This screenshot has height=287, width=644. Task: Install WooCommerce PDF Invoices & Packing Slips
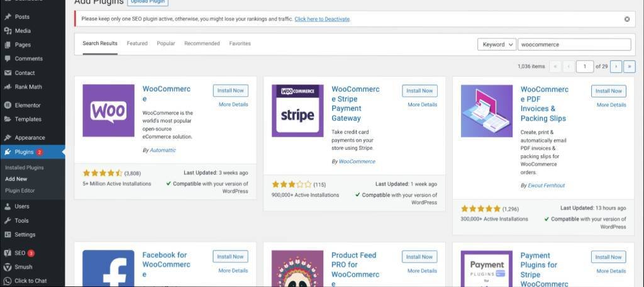coord(609,91)
